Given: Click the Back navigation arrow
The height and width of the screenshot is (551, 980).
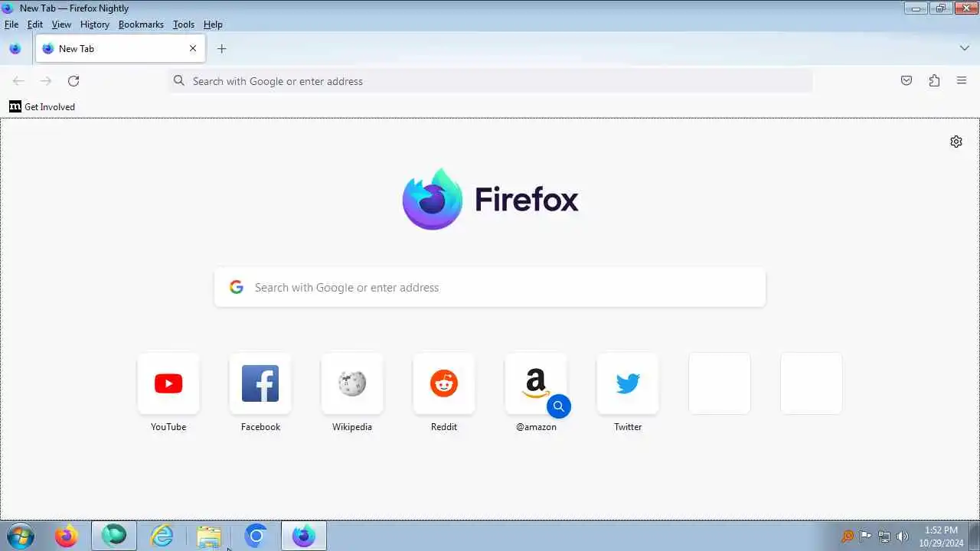Looking at the screenshot, I should coord(18,81).
